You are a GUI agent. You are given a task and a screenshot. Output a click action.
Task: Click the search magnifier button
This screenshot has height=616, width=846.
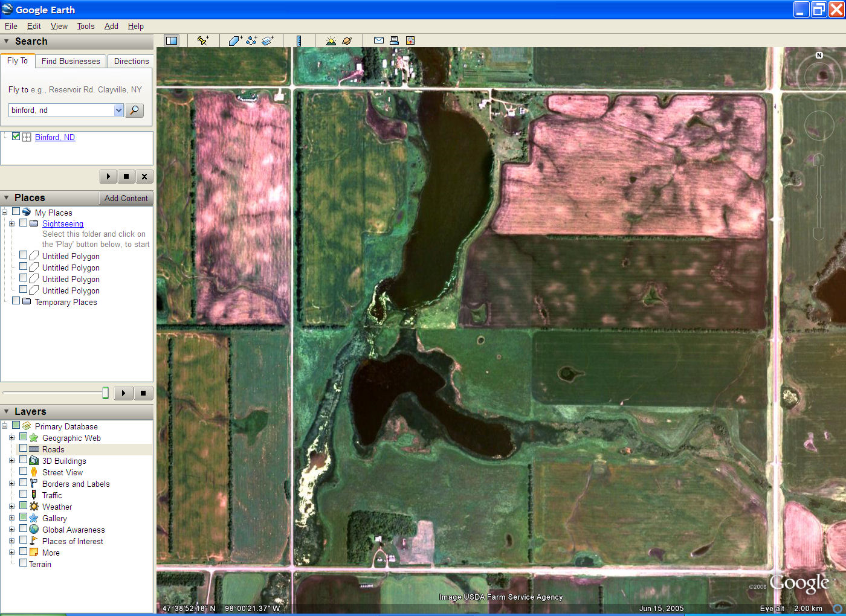click(x=134, y=110)
